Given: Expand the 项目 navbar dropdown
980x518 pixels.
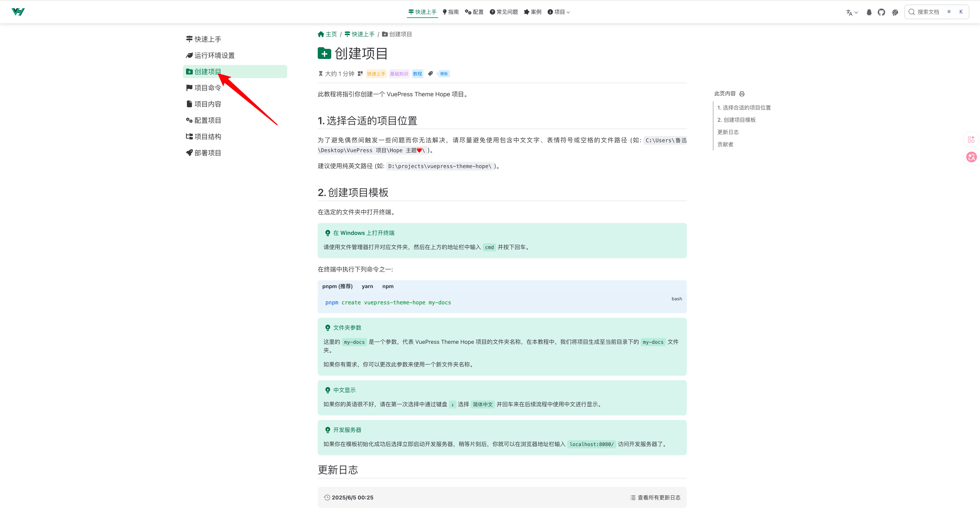Looking at the screenshot, I should 559,12.
